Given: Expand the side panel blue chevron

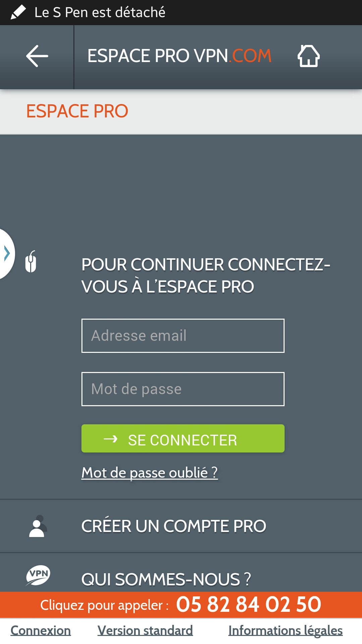Looking at the screenshot, I should tap(7, 254).
